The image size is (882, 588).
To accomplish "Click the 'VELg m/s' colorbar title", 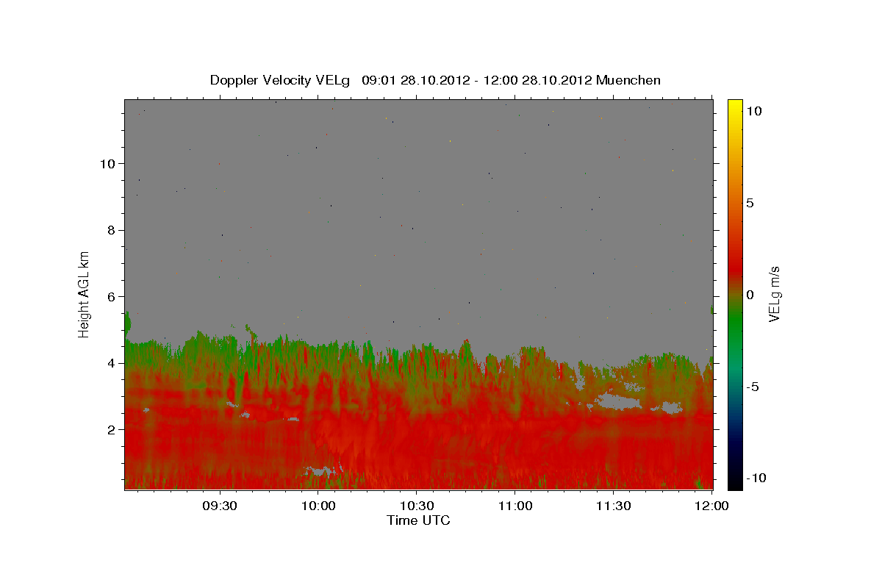I will click(x=774, y=294).
